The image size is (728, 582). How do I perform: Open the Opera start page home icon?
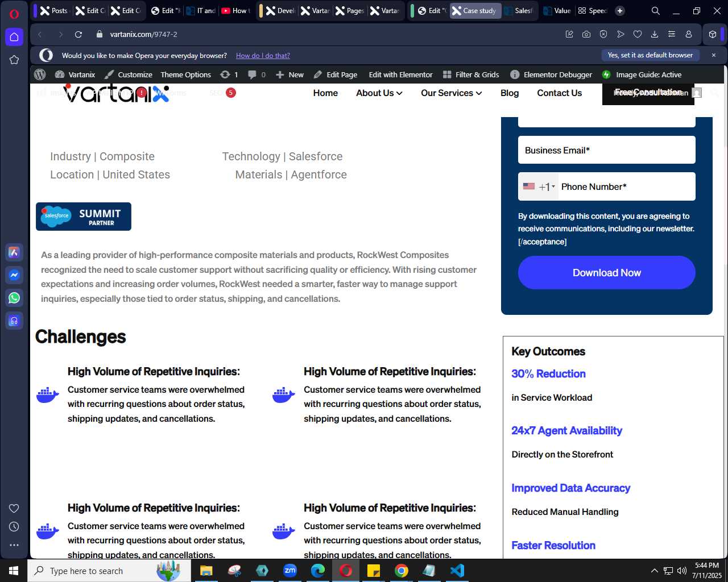point(14,37)
